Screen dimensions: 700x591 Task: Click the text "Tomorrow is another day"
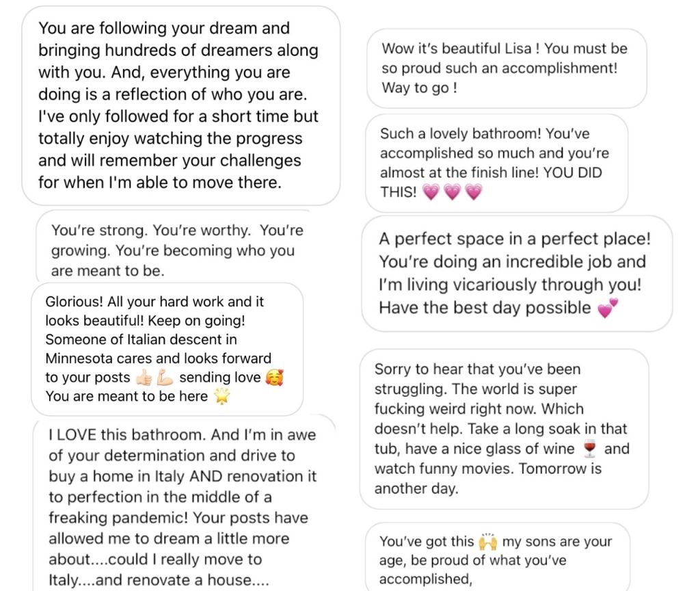(488, 479)
